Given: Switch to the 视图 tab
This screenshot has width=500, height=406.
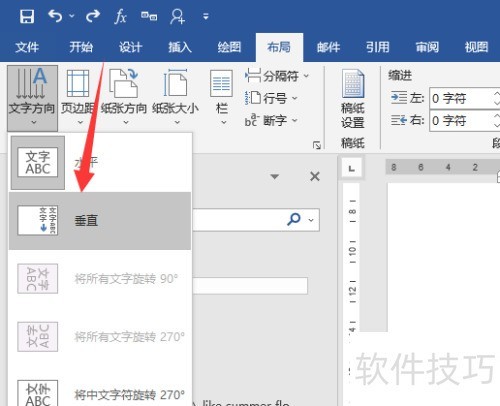Looking at the screenshot, I should click(x=476, y=47).
